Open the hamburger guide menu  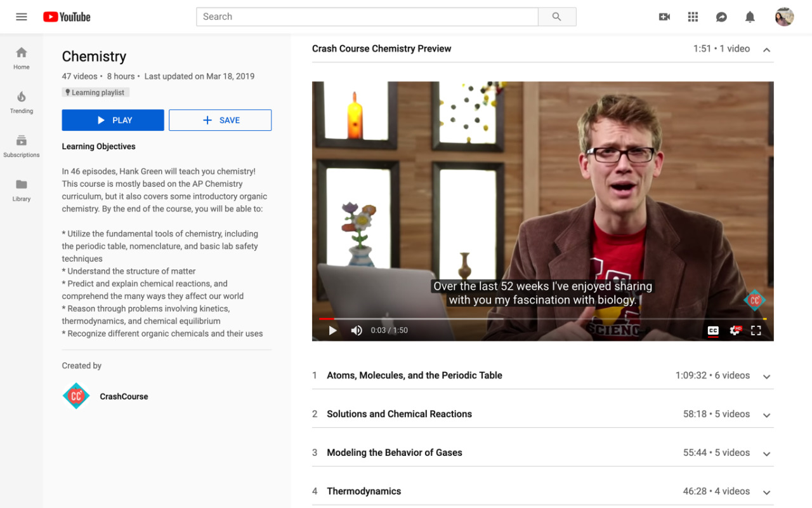pos(22,17)
